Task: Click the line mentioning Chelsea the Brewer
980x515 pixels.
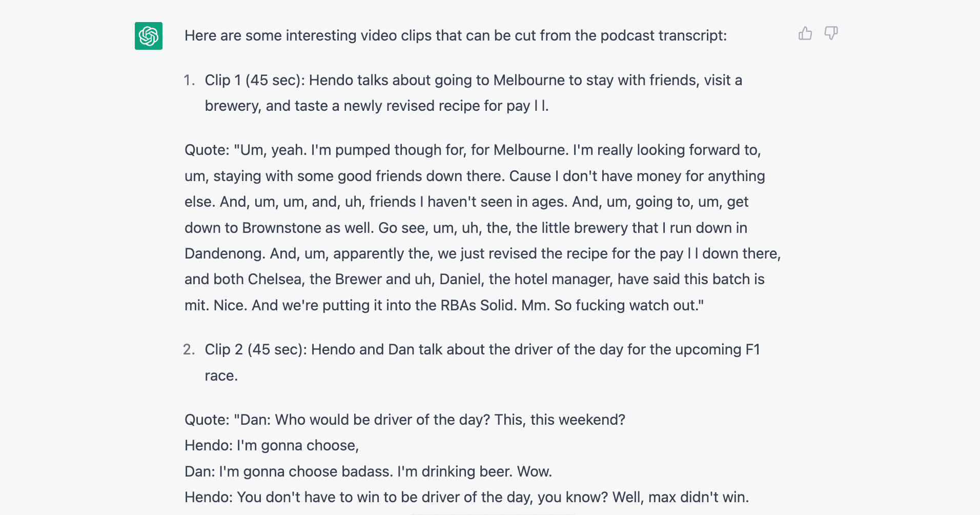Action: pyautogui.click(x=475, y=279)
